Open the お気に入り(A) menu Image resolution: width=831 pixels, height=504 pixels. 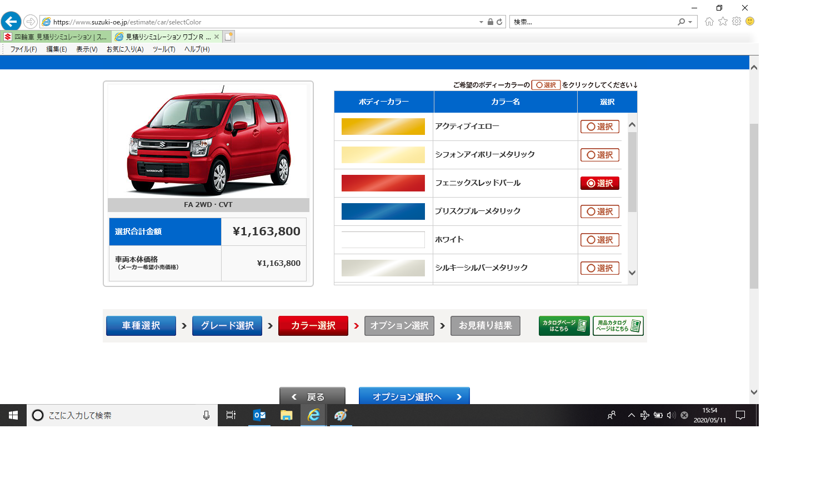pos(125,49)
